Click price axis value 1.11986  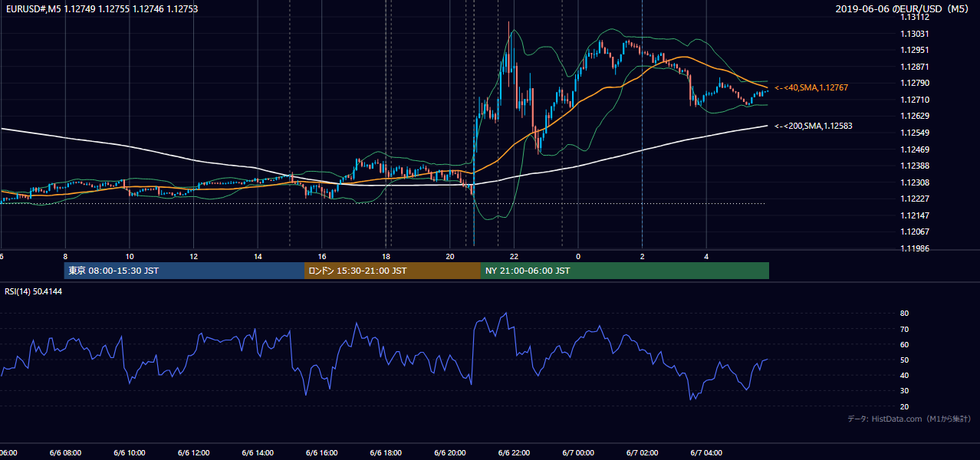[x=914, y=248]
